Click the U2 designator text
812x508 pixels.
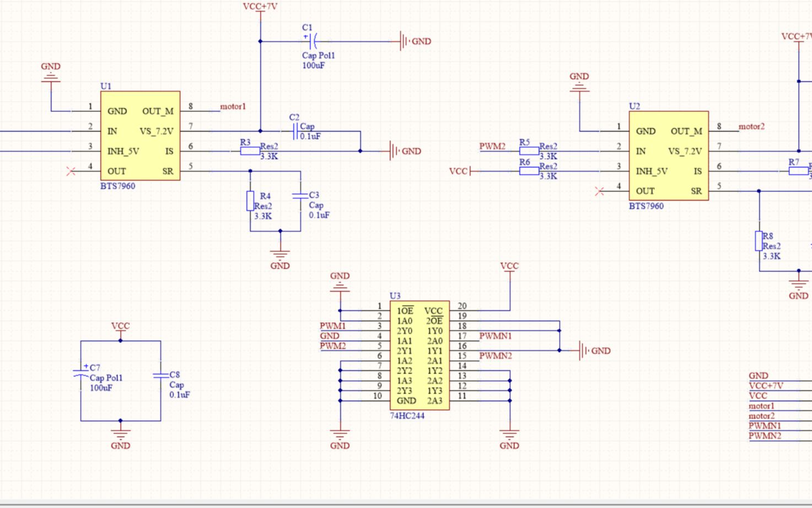click(x=634, y=106)
